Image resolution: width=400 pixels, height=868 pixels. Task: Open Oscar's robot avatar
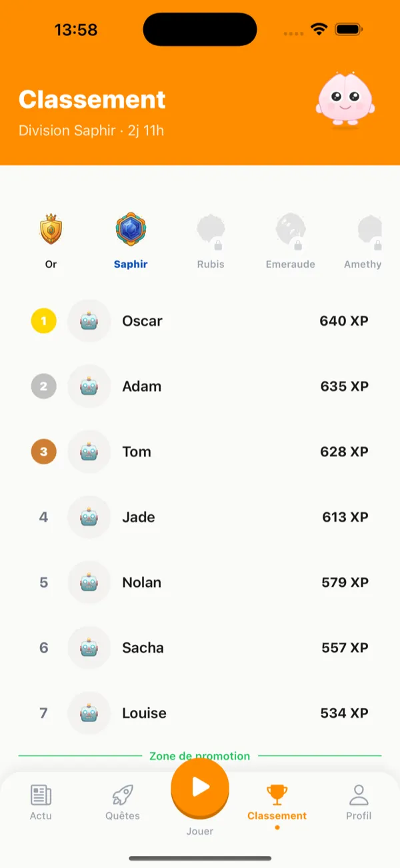click(89, 321)
